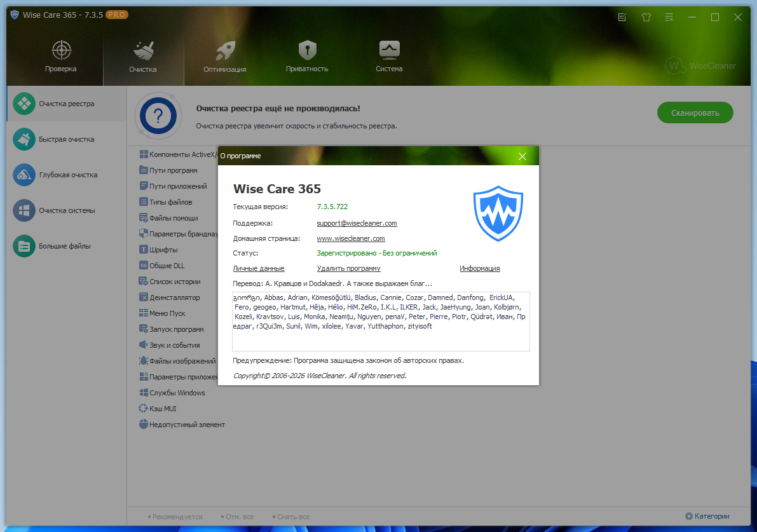Viewport: 757px width, 532px height.
Task: Click the Личные данные link
Action: tap(259, 268)
